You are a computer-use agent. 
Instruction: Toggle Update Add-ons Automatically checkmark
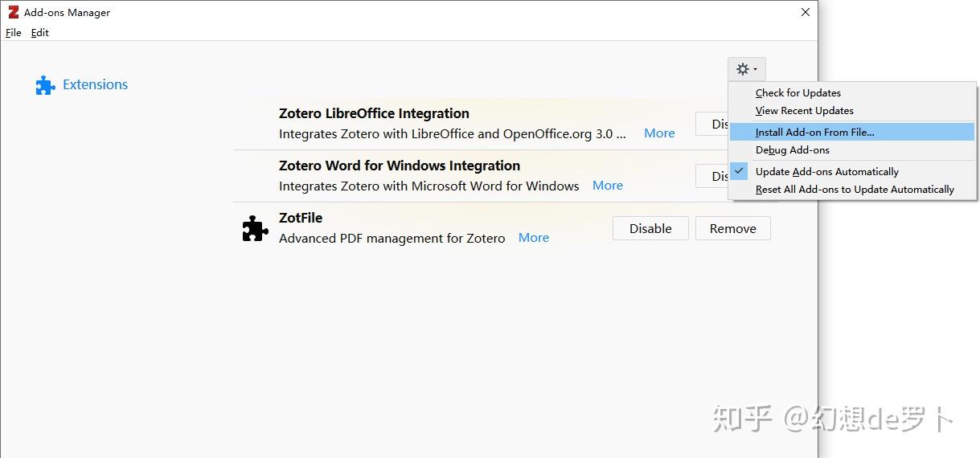(740, 171)
